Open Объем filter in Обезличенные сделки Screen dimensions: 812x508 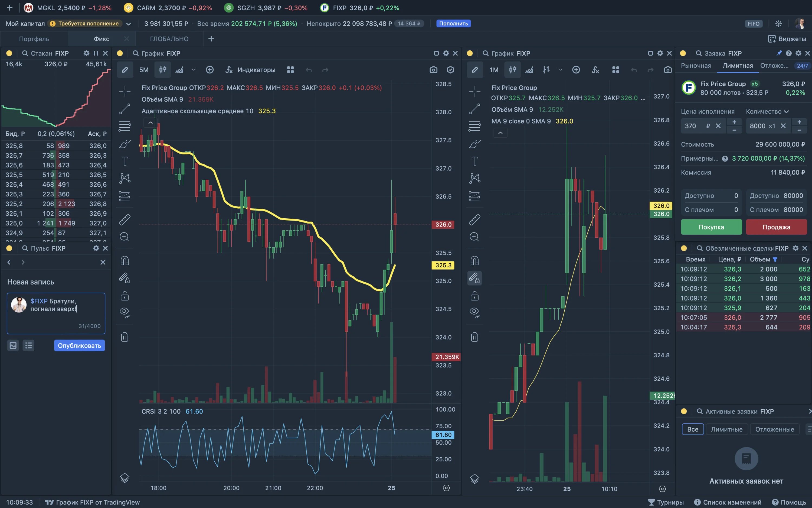[x=775, y=259]
